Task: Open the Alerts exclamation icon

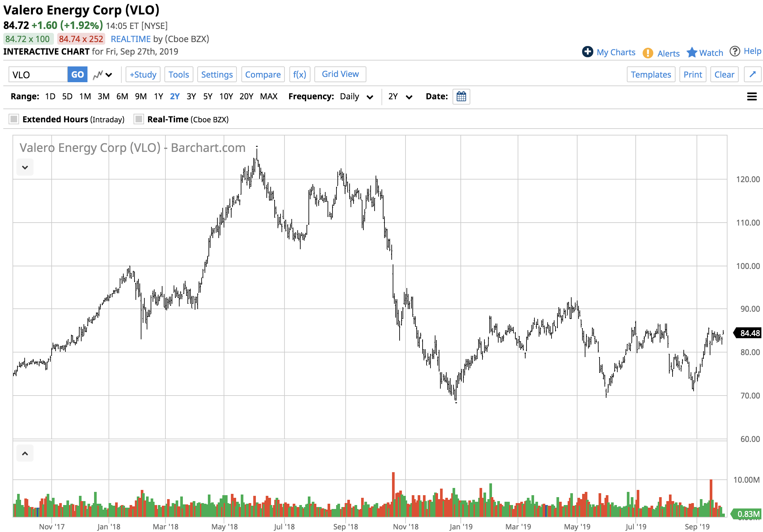Action: [x=647, y=53]
